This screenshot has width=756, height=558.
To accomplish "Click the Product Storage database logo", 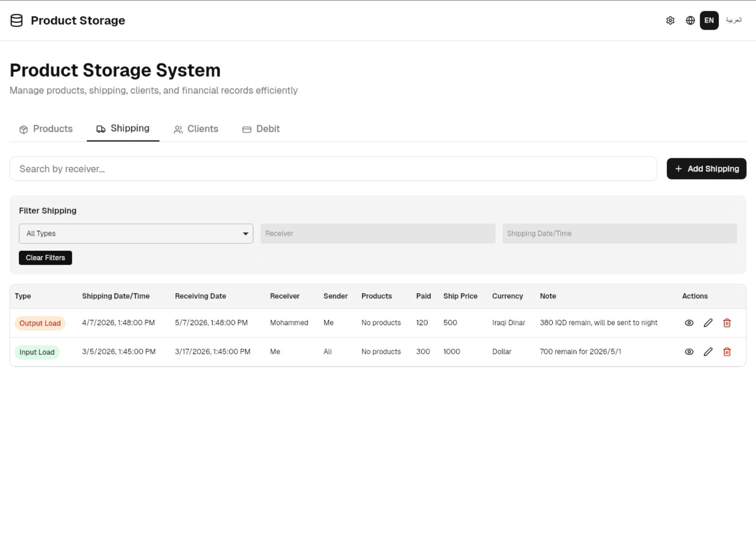I will 17,20.
